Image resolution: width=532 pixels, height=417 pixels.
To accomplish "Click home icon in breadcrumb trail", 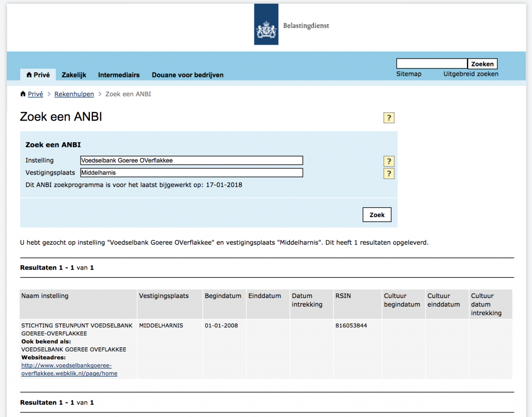I will [23, 94].
